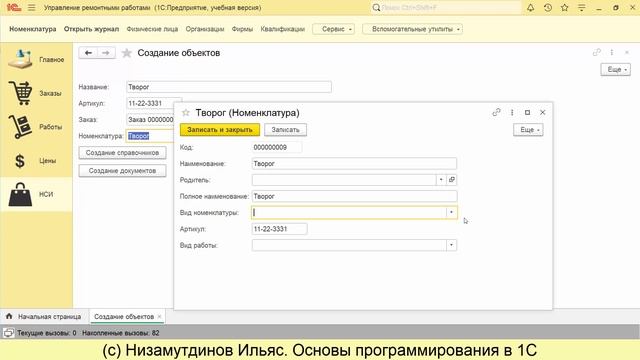The width and height of the screenshot is (640, 360).
Task: Go back with the left arrow button
Action: [x=88, y=53]
